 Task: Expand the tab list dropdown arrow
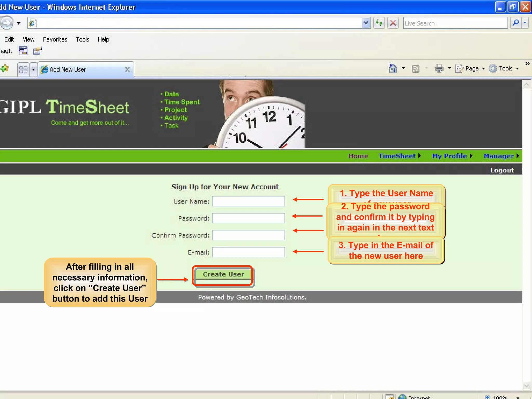(34, 70)
